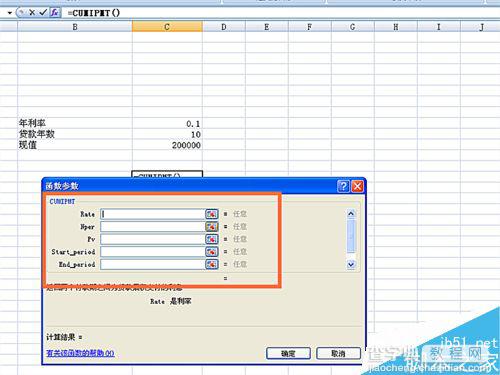Click the 确定 OK button
Image resolution: width=500 pixels, height=375 pixels.
[288, 353]
